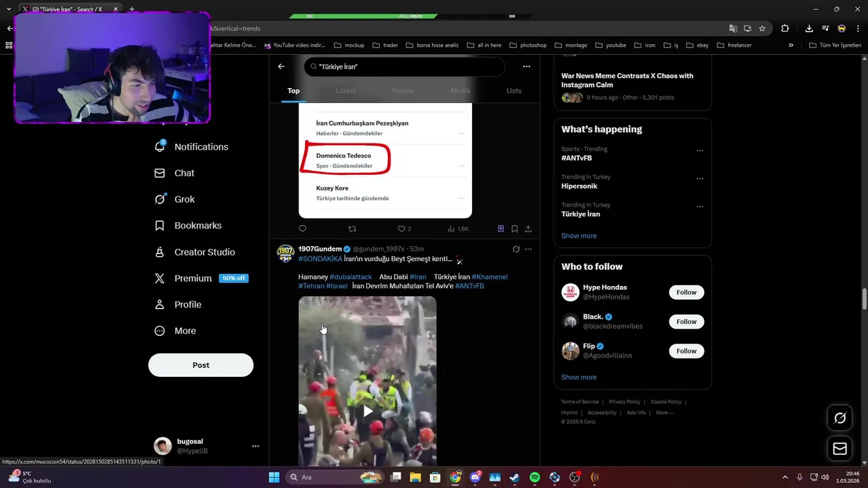Expand hidden bookmarks overflow chevron
868x488 pixels.
coord(791,45)
